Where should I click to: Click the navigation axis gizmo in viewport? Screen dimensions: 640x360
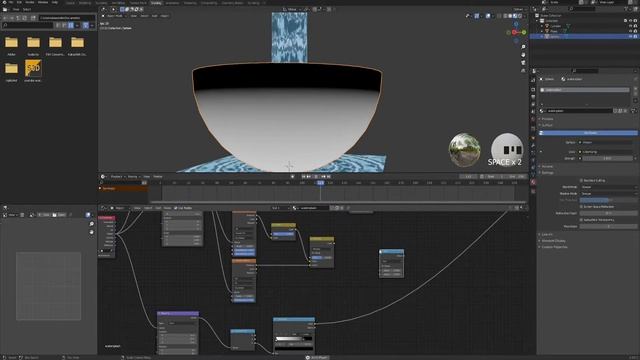[x=516, y=32]
